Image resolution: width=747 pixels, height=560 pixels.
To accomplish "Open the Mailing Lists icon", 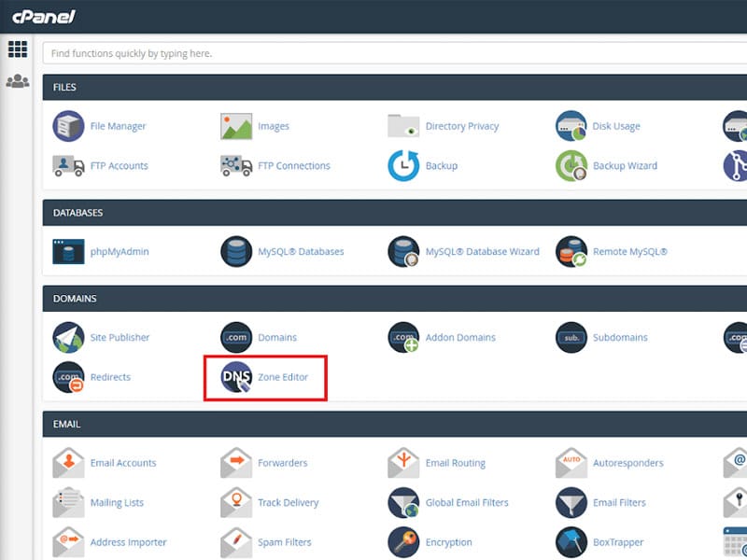I will pyautogui.click(x=68, y=502).
